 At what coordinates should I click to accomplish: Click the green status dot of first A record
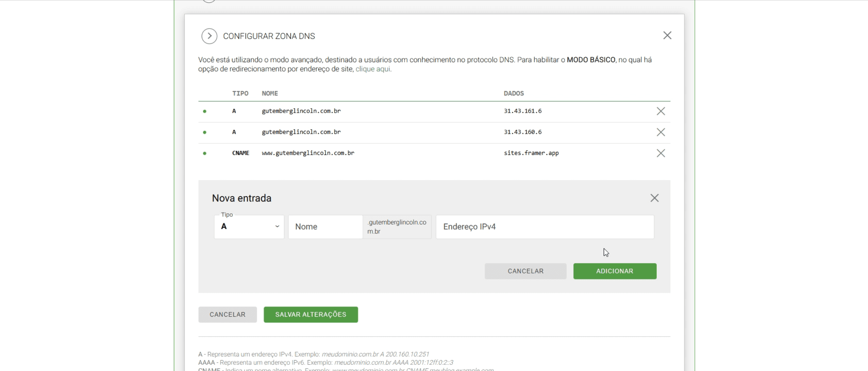point(204,111)
